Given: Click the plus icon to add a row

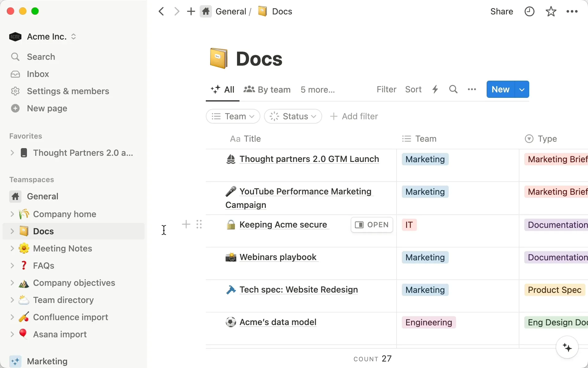Looking at the screenshot, I should (x=186, y=224).
